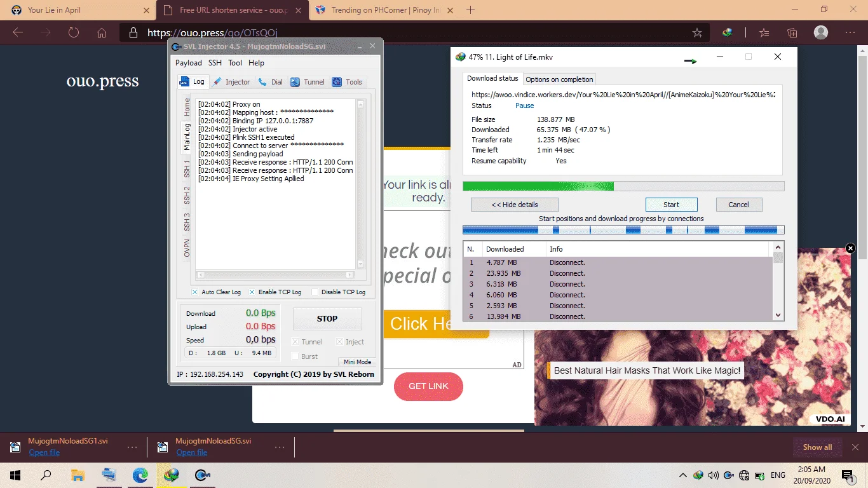Click the green IDM download progress bar
Viewport: 868px width, 488px height.
click(623, 186)
